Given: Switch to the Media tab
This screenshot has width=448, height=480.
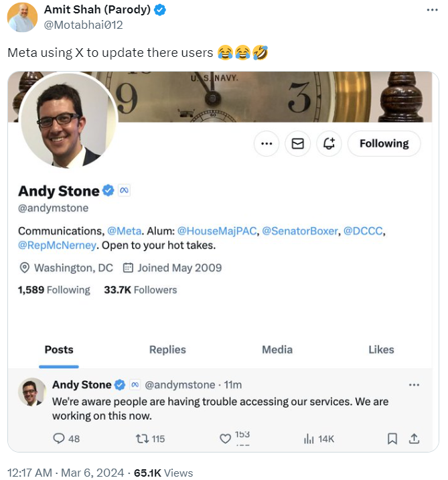Looking at the screenshot, I should click(x=277, y=349).
